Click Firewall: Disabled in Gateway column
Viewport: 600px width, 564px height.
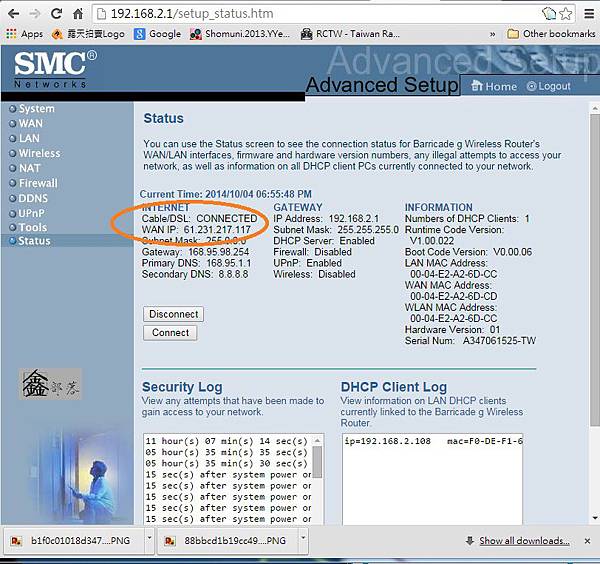(312, 252)
